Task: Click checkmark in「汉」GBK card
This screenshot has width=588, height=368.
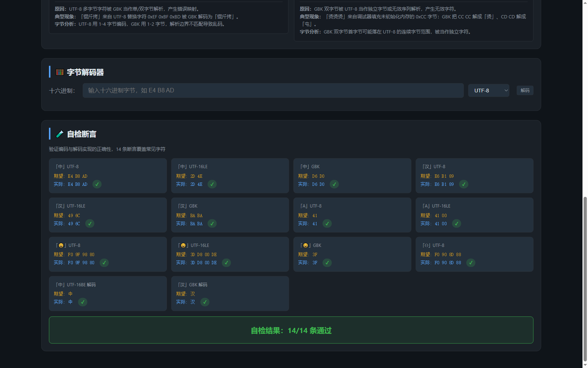Action: coord(212,224)
